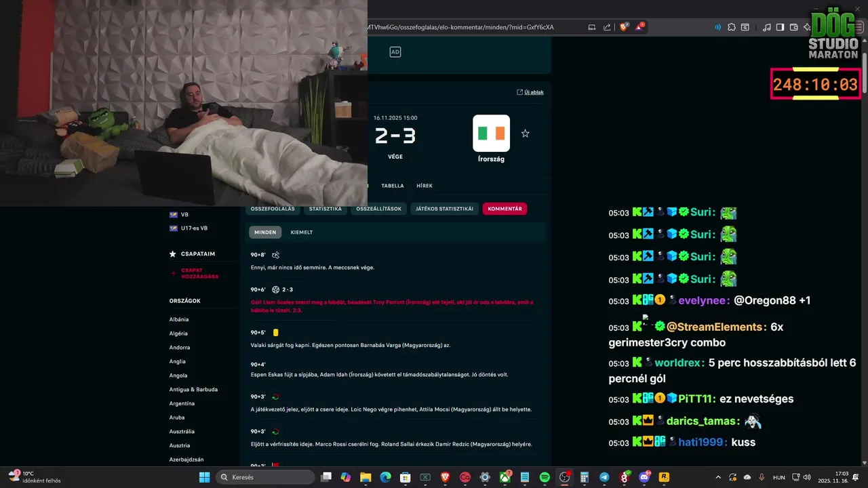Screen dimensions: 868x488
Task: Open the volume control in system tray
Action: coord(807,477)
